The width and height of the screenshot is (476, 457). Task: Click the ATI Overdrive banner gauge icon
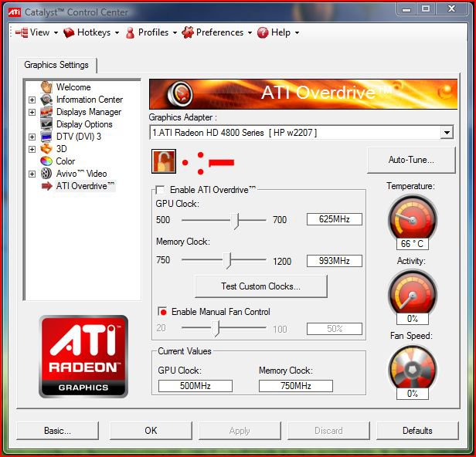coord(180,93)
